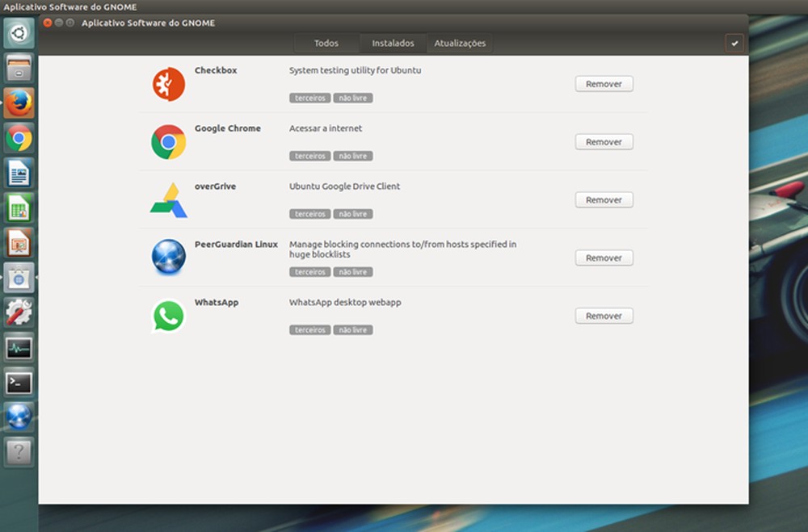808x532 pixels.
Task: Remove the overGrive application
Action: coord(604,199)
